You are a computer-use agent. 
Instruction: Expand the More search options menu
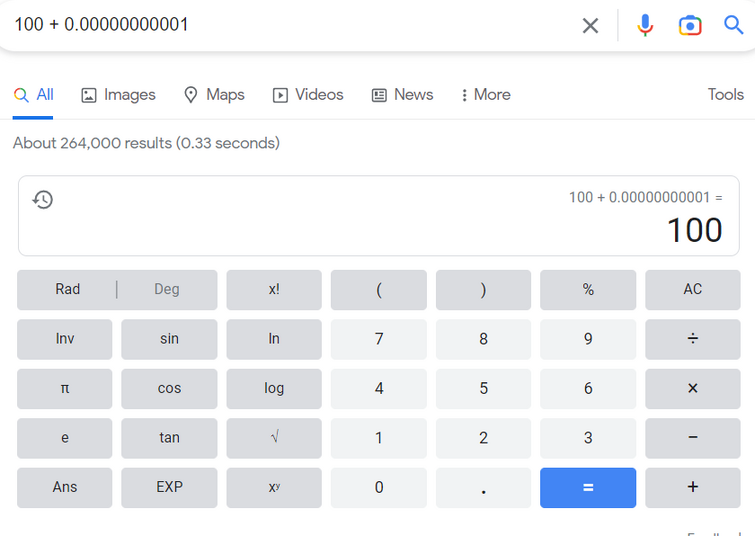tap(485, 94)
